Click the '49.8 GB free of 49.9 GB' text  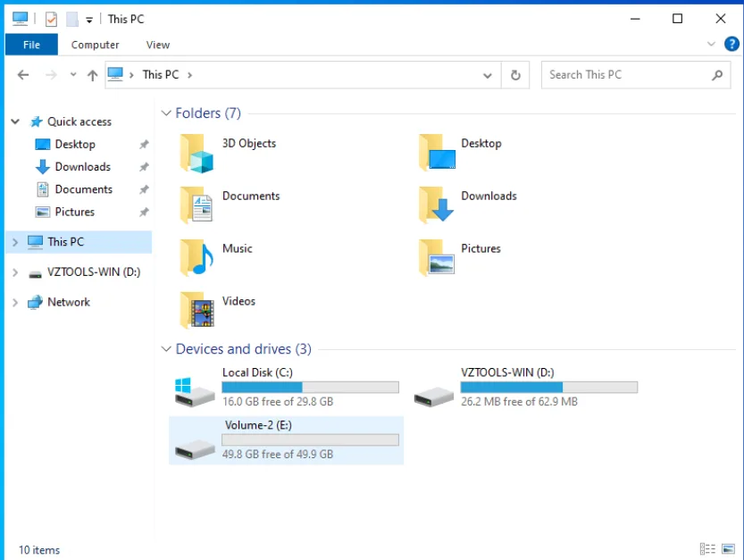click(278, 455)
